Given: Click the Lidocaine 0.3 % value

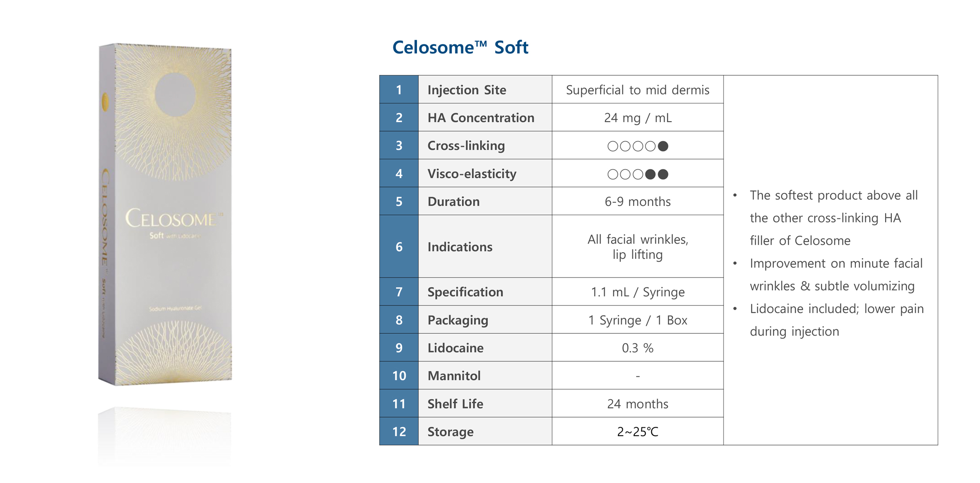Looking at the screenshot, I should click(x=637, y=348).
